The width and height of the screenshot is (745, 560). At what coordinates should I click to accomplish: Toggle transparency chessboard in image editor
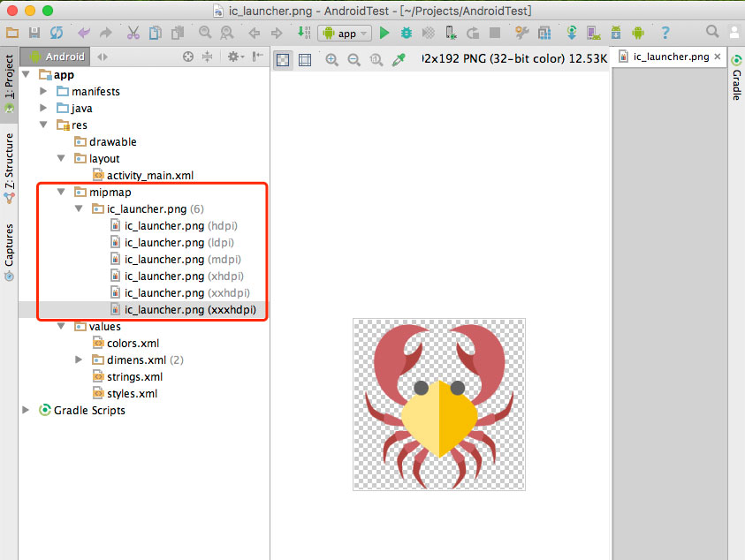tap(283, 60)
